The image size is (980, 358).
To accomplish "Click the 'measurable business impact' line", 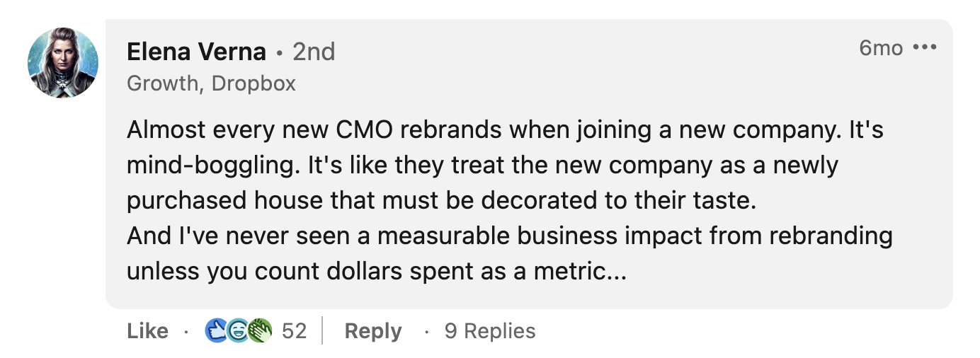I will click(509, 236).
